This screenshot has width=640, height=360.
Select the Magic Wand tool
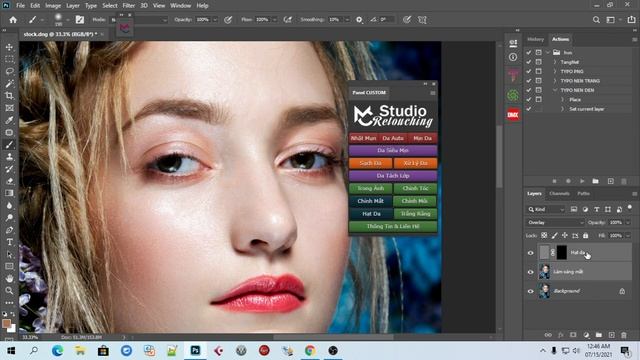(x=9, y=84)
